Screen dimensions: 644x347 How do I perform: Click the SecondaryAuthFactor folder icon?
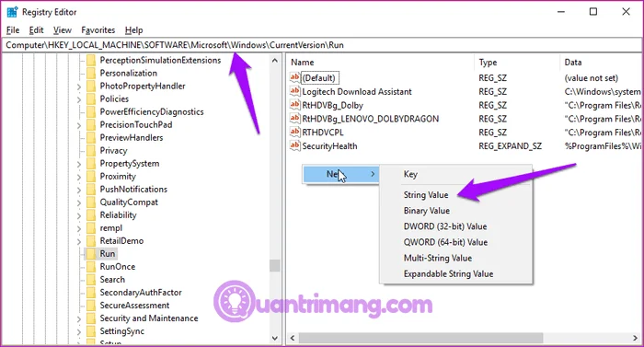[x=91, y=293]
